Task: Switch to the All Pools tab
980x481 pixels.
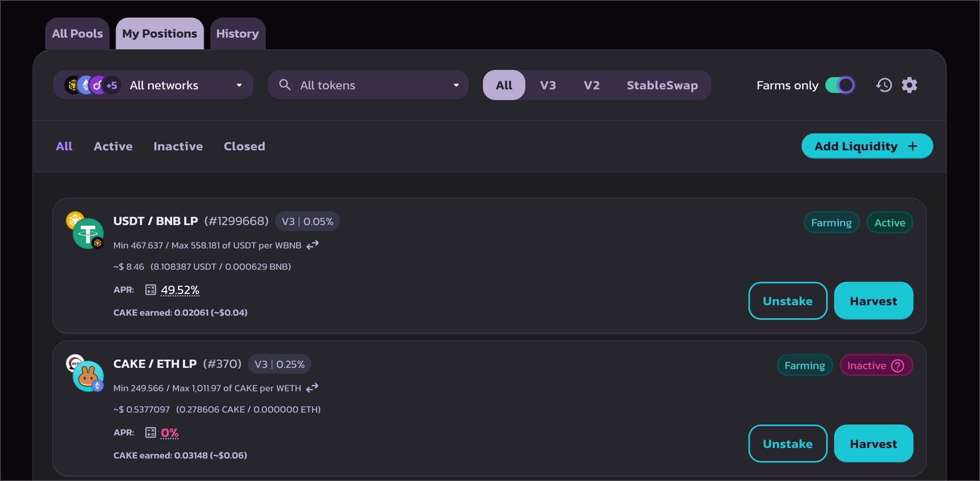Action: click(x=77, y=34)
